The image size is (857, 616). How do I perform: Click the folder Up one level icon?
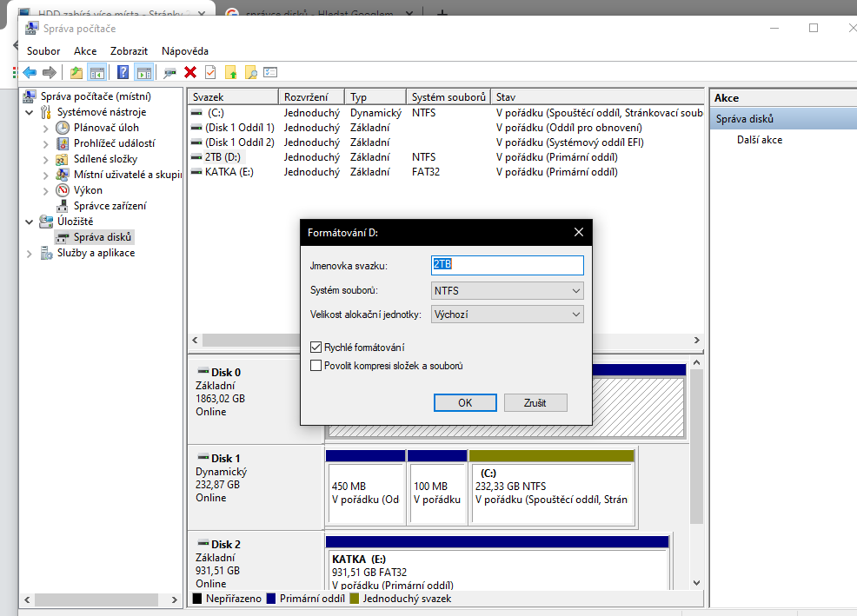[76, 72]
